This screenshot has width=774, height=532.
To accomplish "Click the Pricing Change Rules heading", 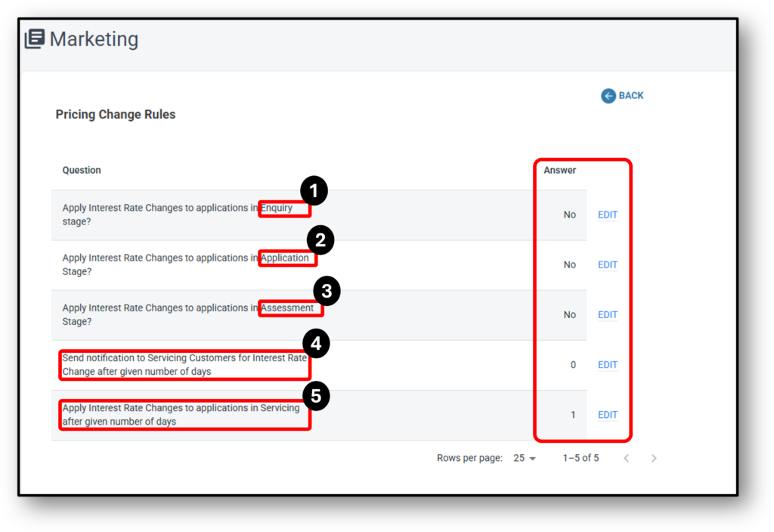I will [x=116, y=115].
